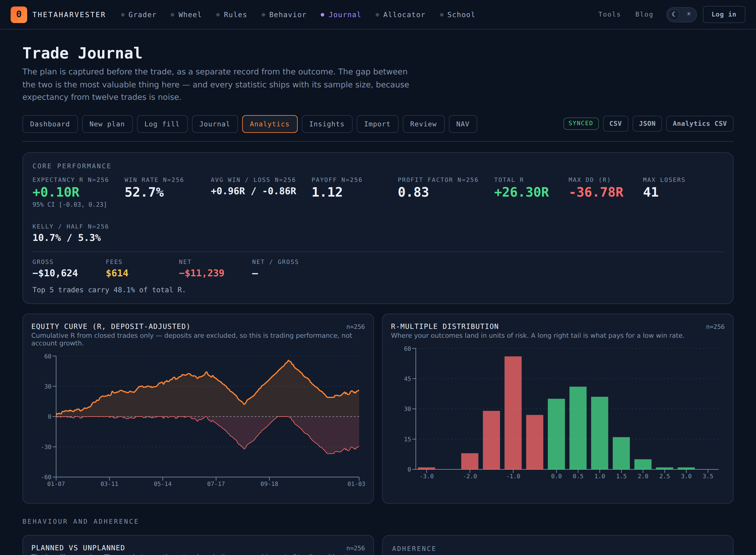Click the SYNCED status badge
The image size is (756, 555).
coord(581,123)
